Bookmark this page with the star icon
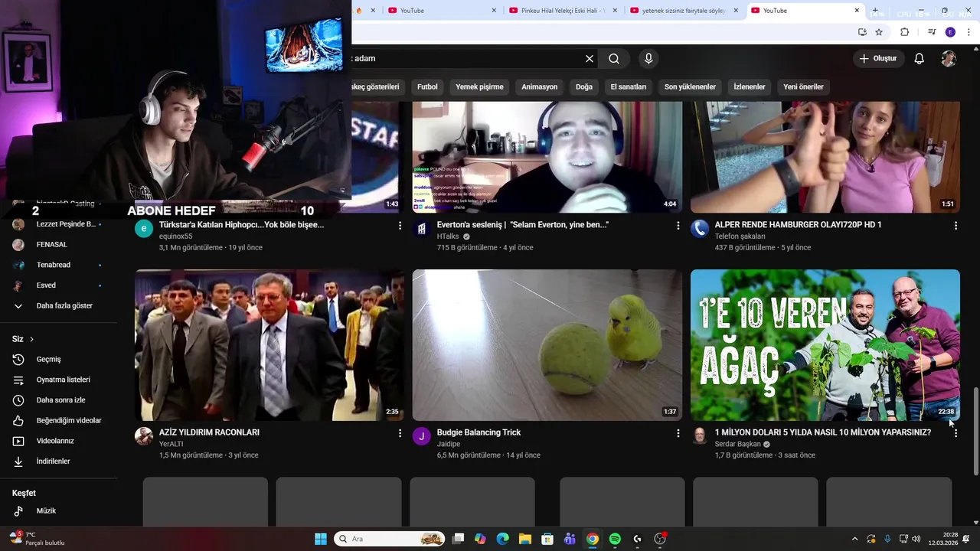The width and height of the screenshot is (980, 551). tap(879, 32)
